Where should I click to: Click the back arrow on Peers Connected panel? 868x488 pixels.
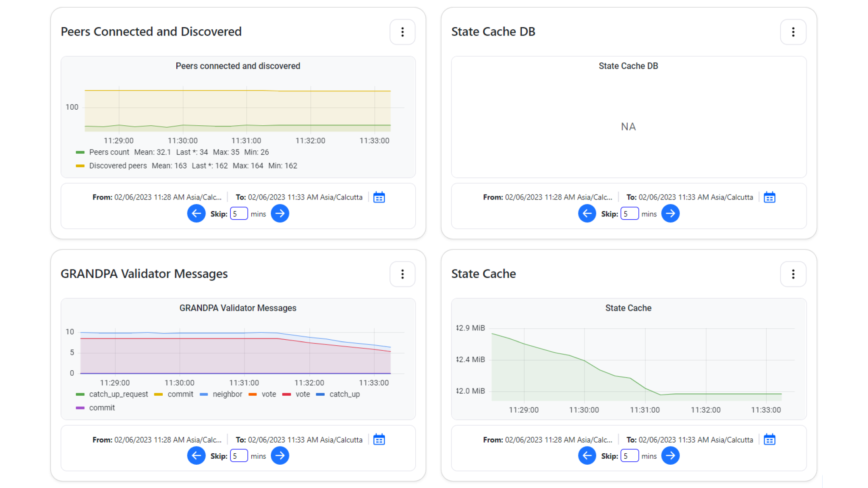pyautogui.click(x=196, y=213)
